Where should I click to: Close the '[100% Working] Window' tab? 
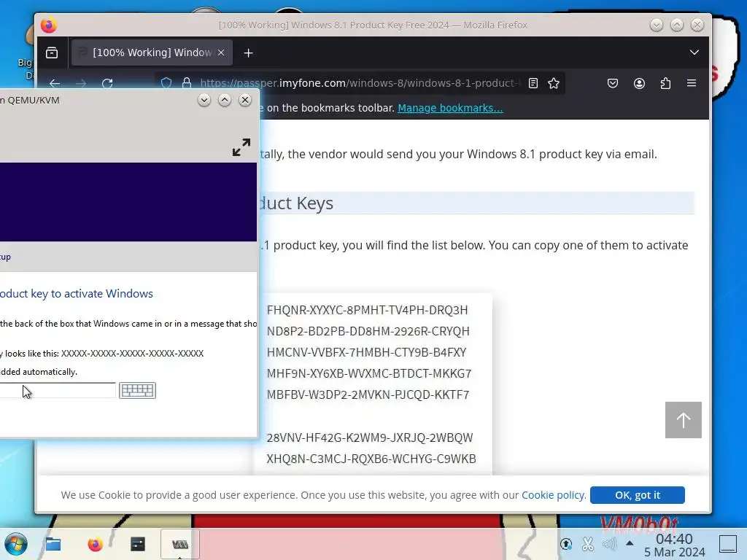click(x=221, y=52)
